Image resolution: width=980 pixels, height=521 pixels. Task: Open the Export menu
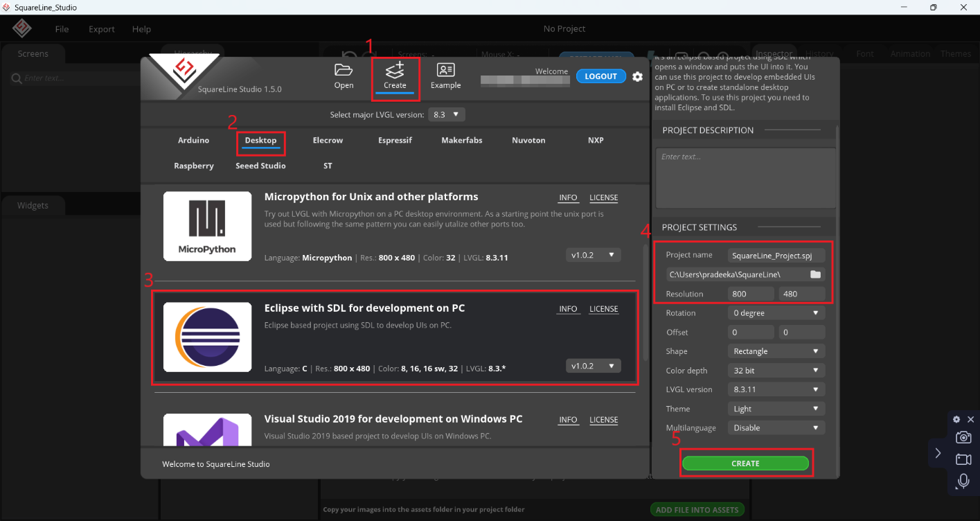[102, 29]
